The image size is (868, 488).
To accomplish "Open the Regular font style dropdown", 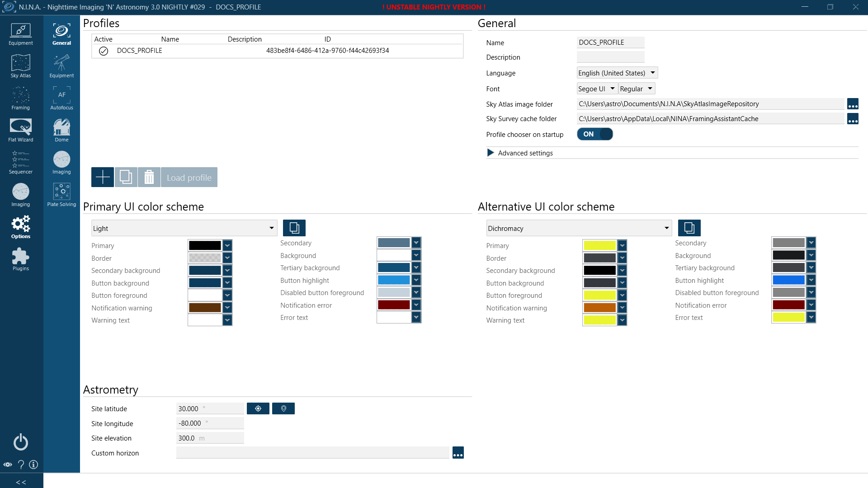I will click(x=637, y=89).
